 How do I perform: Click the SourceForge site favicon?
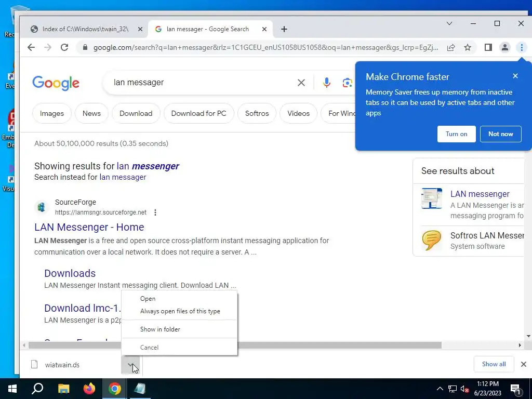click(42, 207)
